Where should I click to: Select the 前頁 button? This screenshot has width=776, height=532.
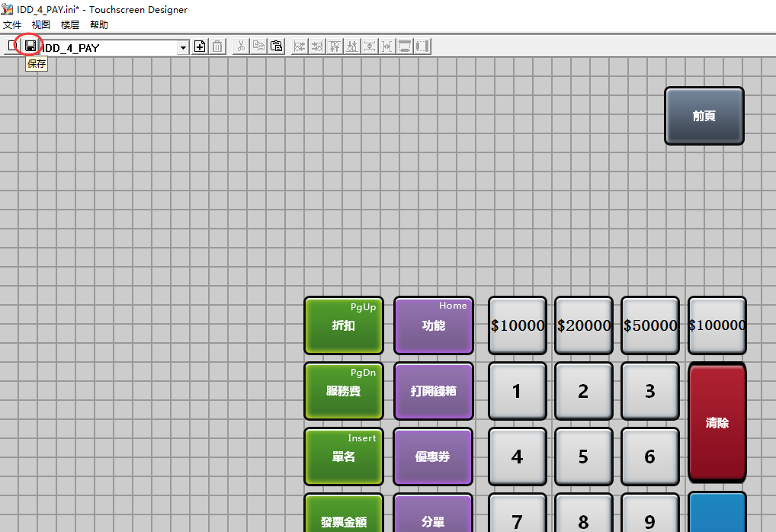click(704, 116)
